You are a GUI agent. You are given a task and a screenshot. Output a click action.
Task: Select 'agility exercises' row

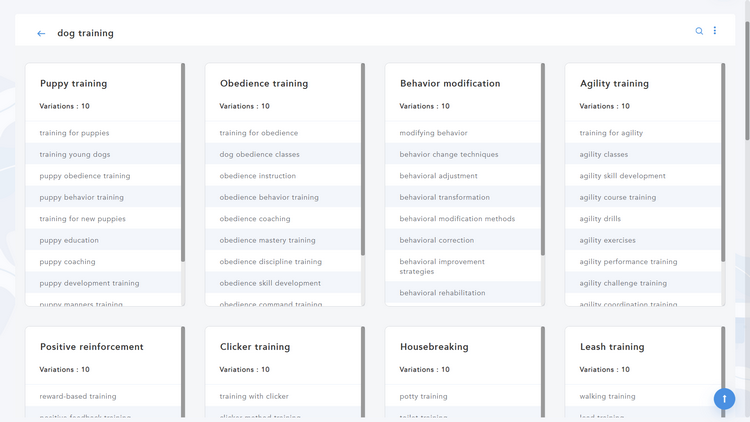(x=643, y=240)
